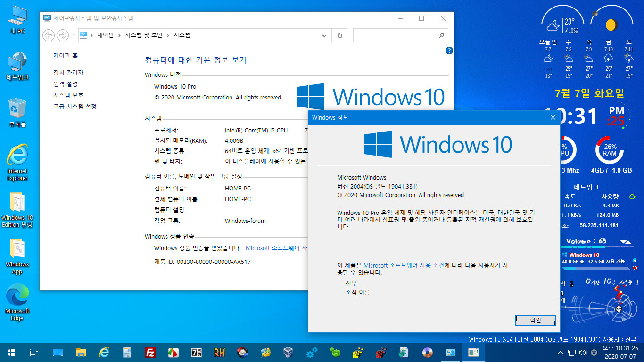This screenshot has width=644, height=362.
Task: Open the volume speaker tray icon
Action: [582, 352]
